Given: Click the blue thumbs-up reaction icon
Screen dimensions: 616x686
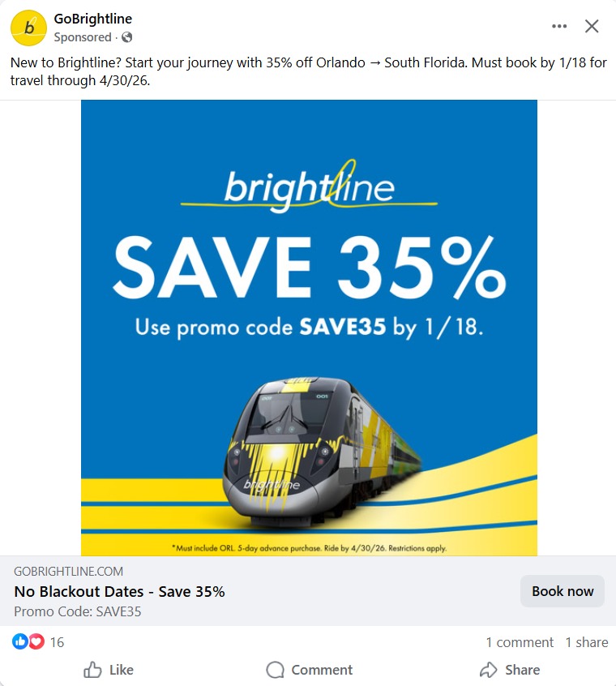Looking at the screenshot, I should point(20,642).
